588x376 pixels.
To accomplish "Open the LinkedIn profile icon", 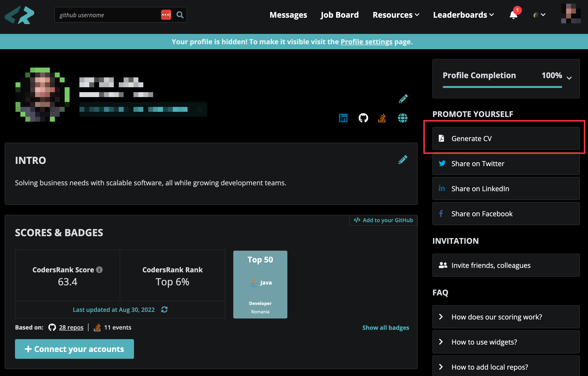I will point(343,118).
